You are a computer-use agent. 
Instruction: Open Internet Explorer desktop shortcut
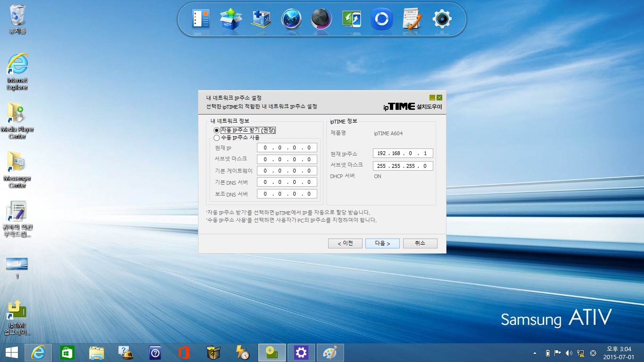tap(17, 71)
